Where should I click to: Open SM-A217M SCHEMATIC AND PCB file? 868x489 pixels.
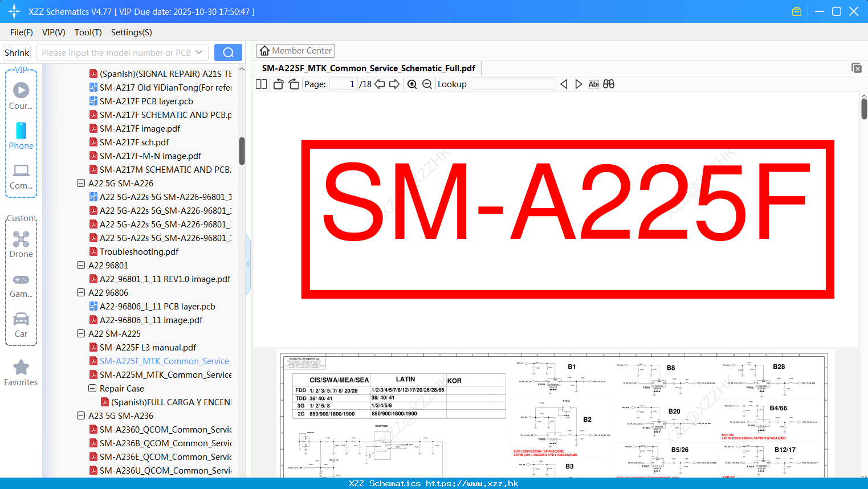pos(161,170)
